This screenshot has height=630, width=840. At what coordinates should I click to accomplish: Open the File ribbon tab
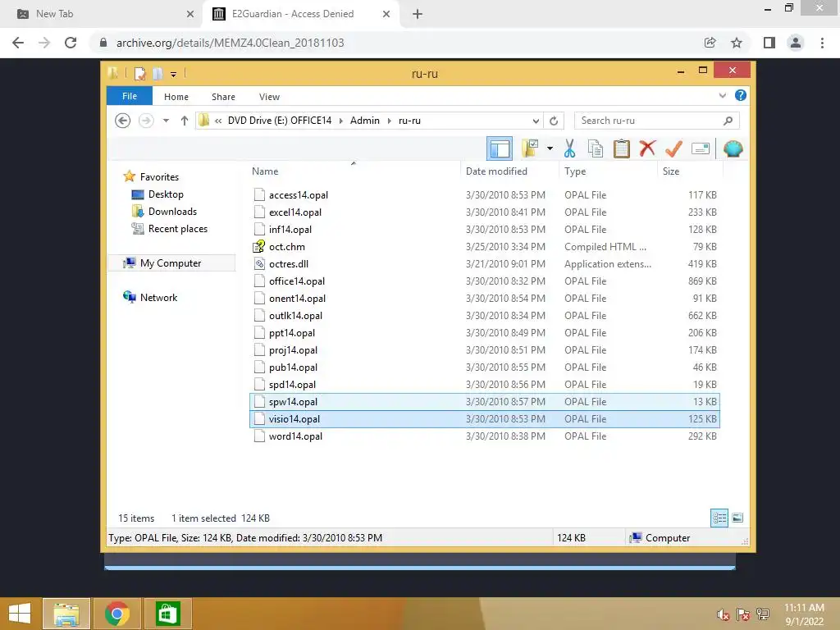point(129,96)
